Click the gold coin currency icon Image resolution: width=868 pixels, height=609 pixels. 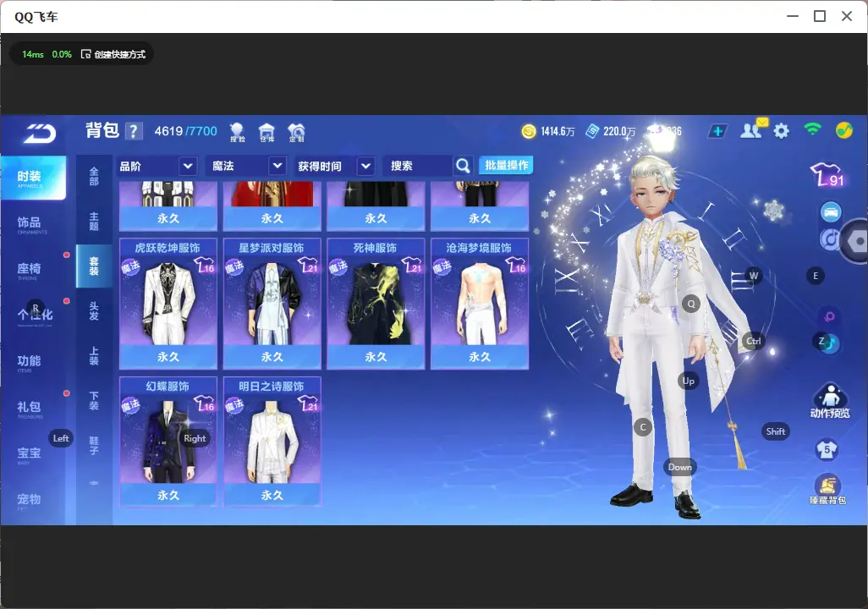[529, 131]
